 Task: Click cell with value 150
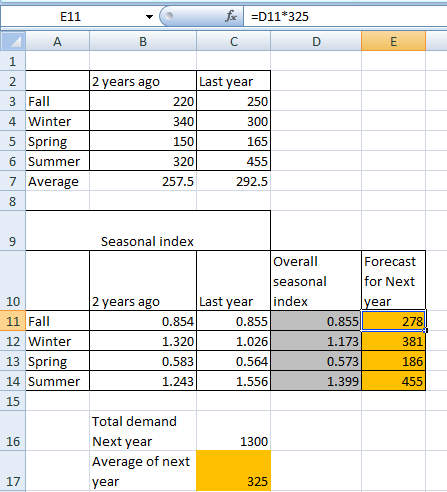[x=143, y=141]
